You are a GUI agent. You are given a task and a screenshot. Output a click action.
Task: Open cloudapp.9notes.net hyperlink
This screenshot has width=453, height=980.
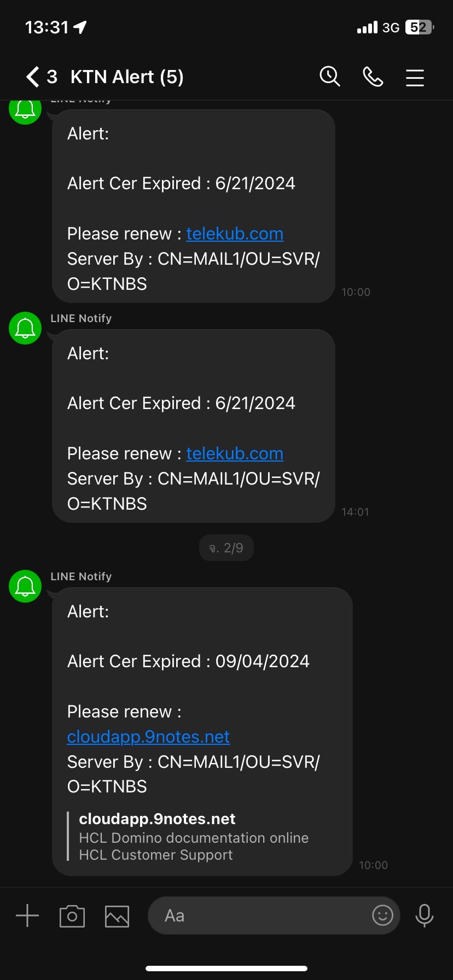(x=148, y=737)
